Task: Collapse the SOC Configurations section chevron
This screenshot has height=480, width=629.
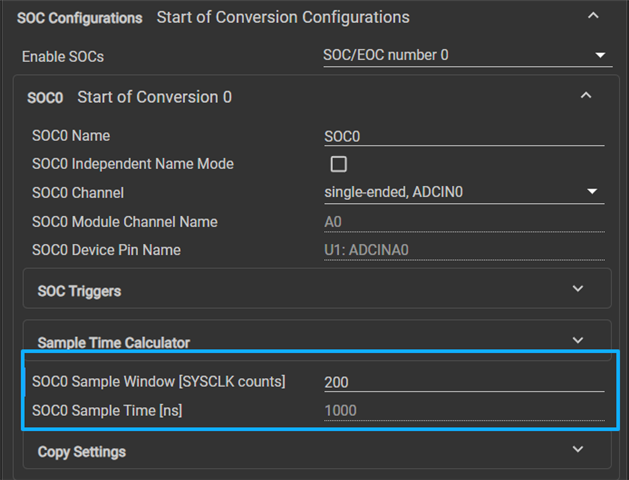Action: [x=593, y=16]
